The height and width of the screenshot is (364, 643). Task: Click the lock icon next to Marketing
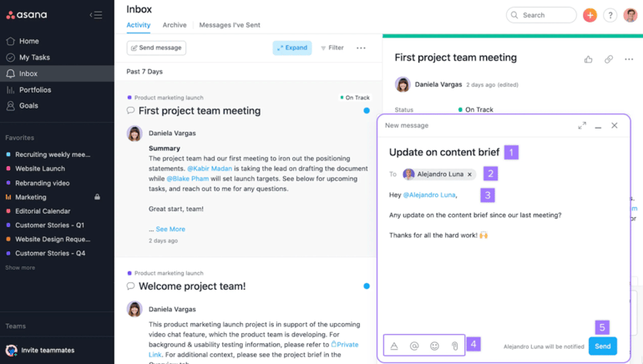tap(97, 197)
